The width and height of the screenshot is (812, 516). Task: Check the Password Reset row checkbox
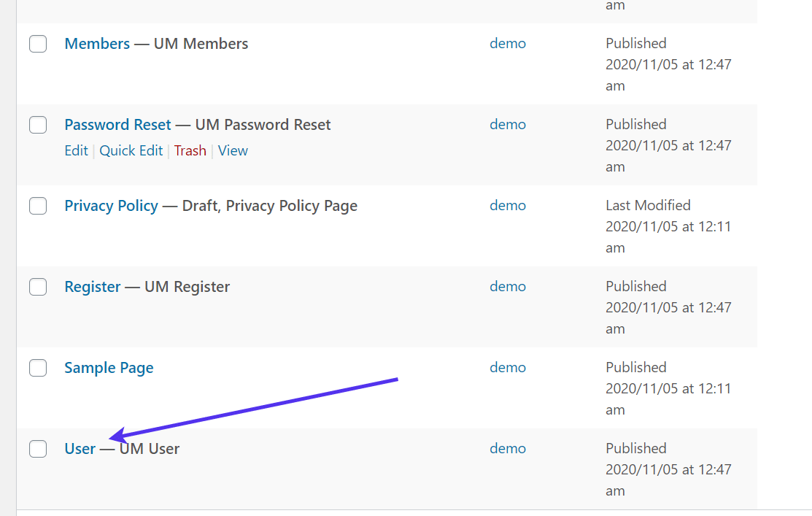tap(38, 125)
